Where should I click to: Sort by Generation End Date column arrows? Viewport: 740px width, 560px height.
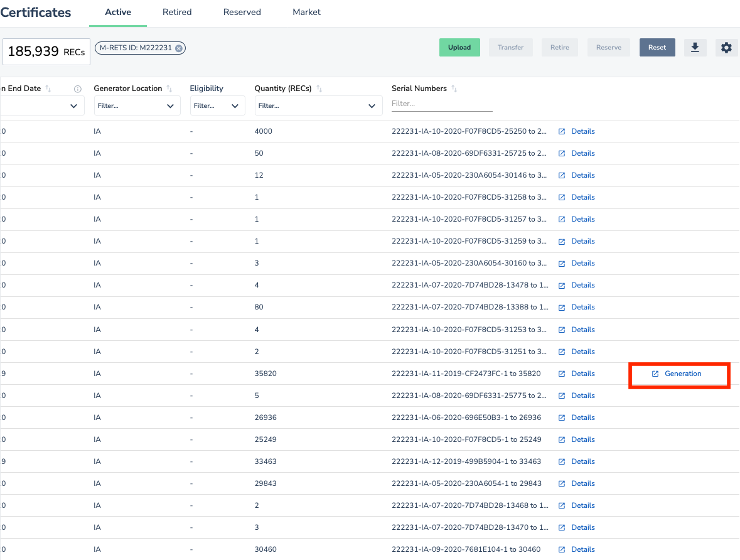(48, 89)
